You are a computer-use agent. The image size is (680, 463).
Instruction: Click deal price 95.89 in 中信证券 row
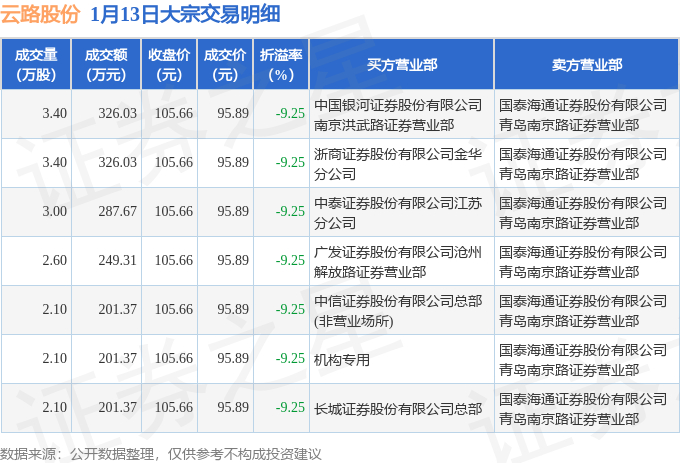(x=233, y=309)
